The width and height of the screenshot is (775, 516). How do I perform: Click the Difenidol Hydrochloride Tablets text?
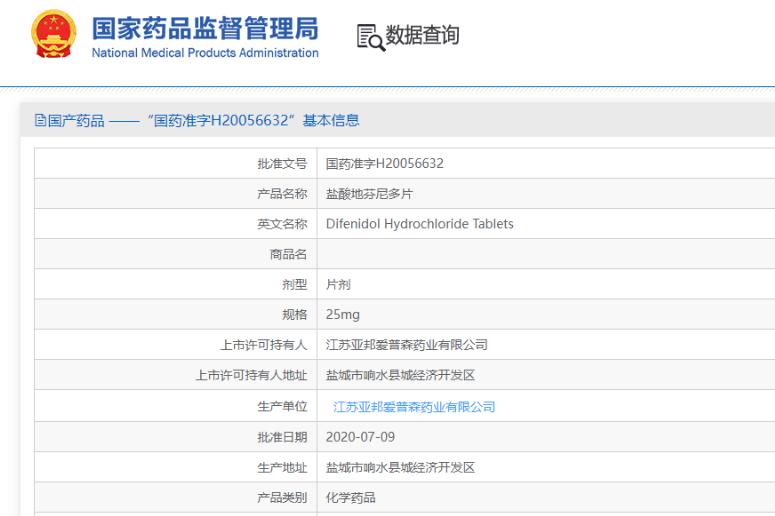coord(419,224)
